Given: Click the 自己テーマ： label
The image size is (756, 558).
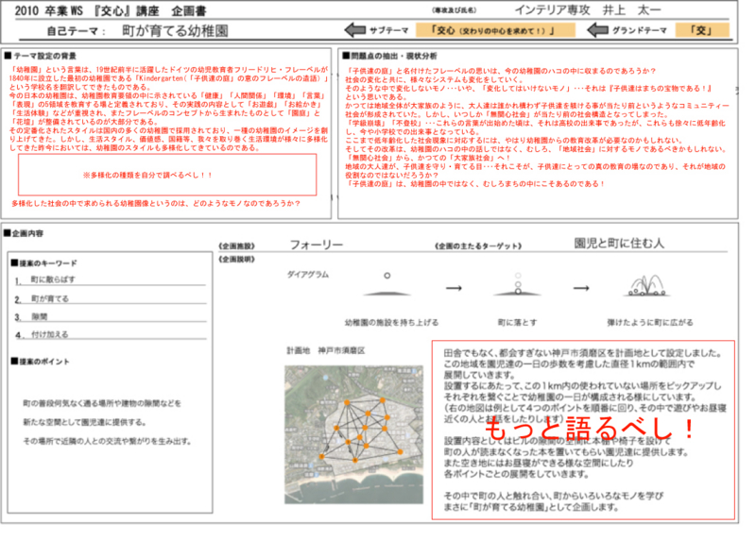Looking at the screenshot, I should (x=77, y=31).
